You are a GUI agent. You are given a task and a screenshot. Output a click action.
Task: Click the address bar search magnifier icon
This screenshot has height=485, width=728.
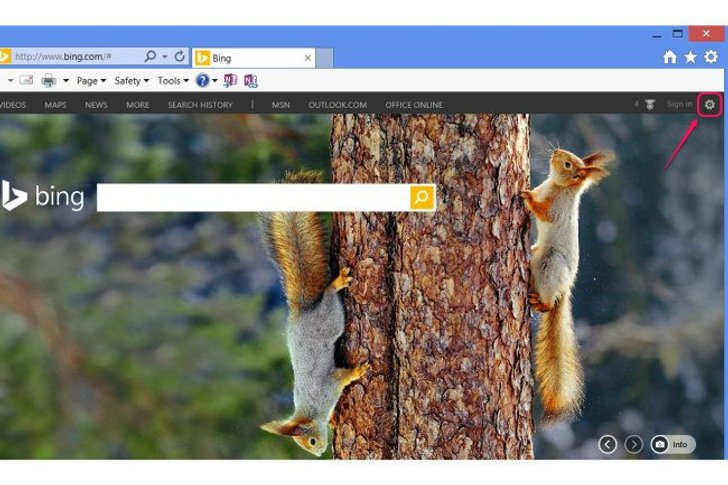[x=150, y=56]
